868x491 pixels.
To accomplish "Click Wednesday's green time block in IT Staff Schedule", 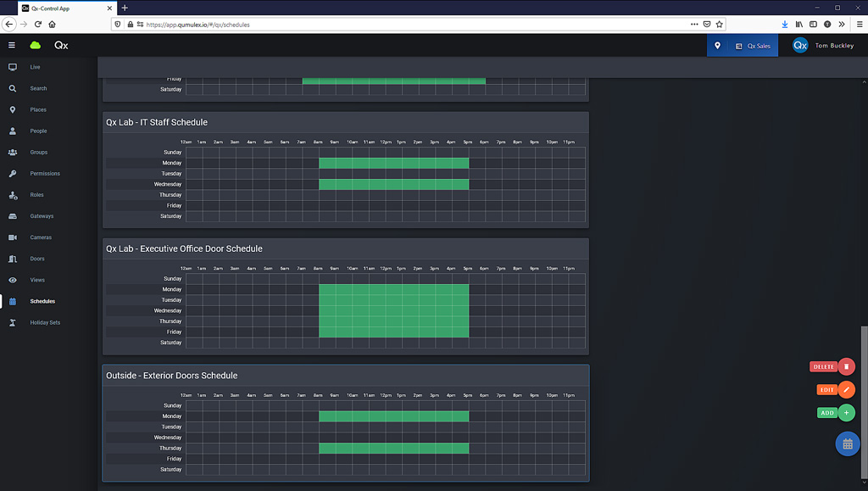I will pyautogui.click(x=393, y=184).
